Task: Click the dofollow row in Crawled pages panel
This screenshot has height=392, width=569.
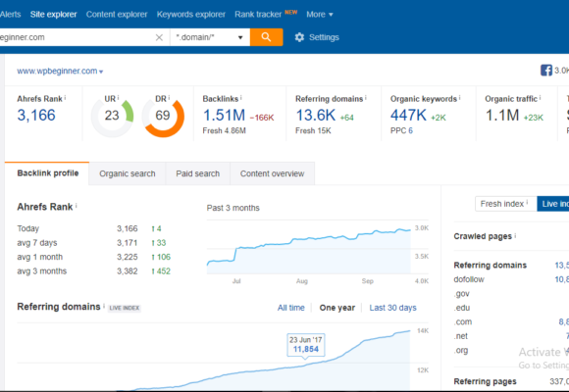Action: click(x=469, y=279)
